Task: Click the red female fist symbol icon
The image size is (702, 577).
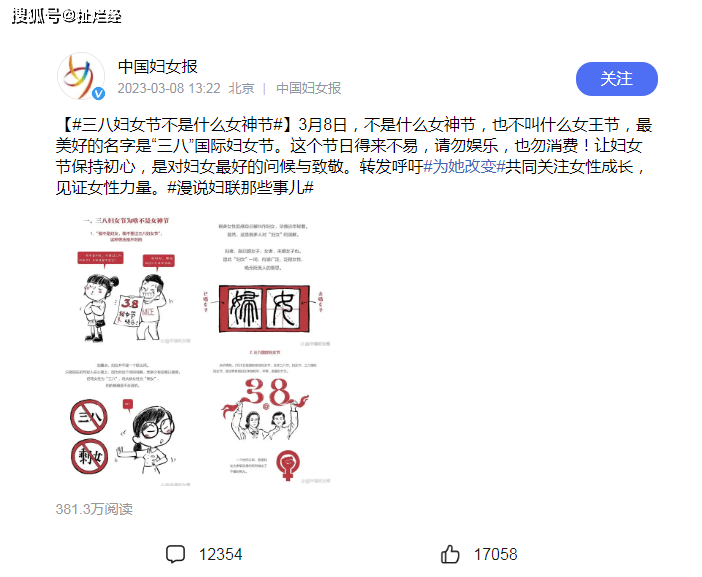Action: coord(288,466)
